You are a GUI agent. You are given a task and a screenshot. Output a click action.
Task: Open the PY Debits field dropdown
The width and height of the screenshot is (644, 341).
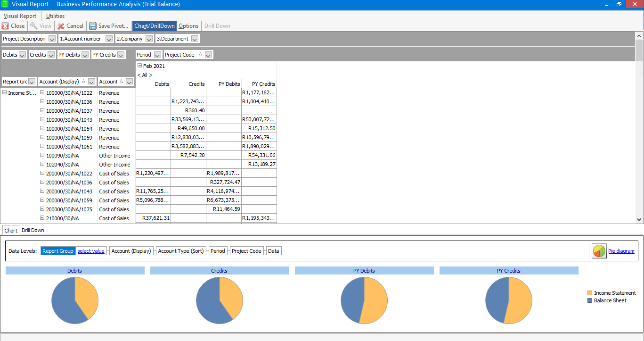tap(85, 55)
